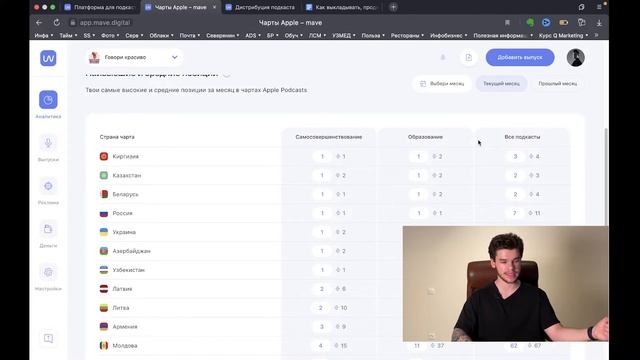Open the Инфобизнес bookmarks folder
Image resolution: width=640 pixels, height=360 pixels.
(x=449, y=36)
